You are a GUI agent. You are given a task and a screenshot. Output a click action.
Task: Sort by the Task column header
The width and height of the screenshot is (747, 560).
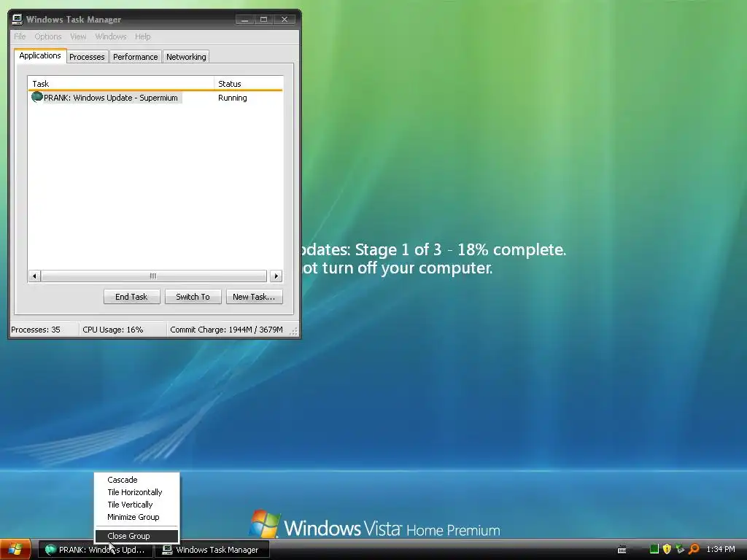coord(121,83)
